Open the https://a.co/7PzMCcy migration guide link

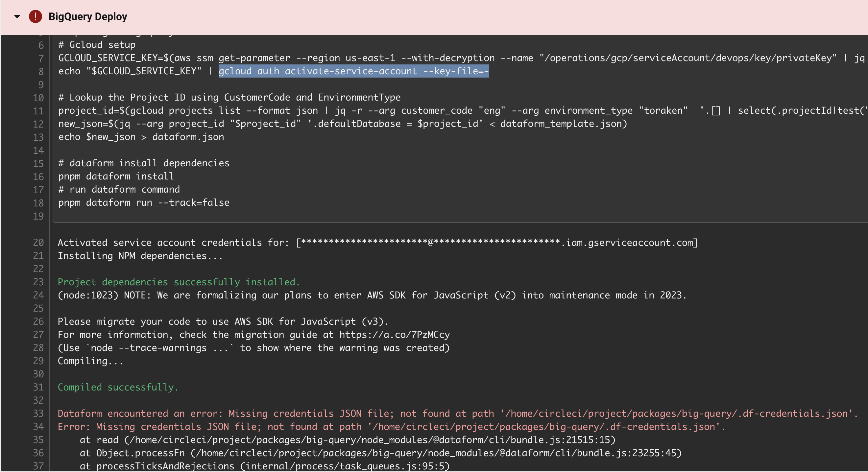tap(394, 335)
